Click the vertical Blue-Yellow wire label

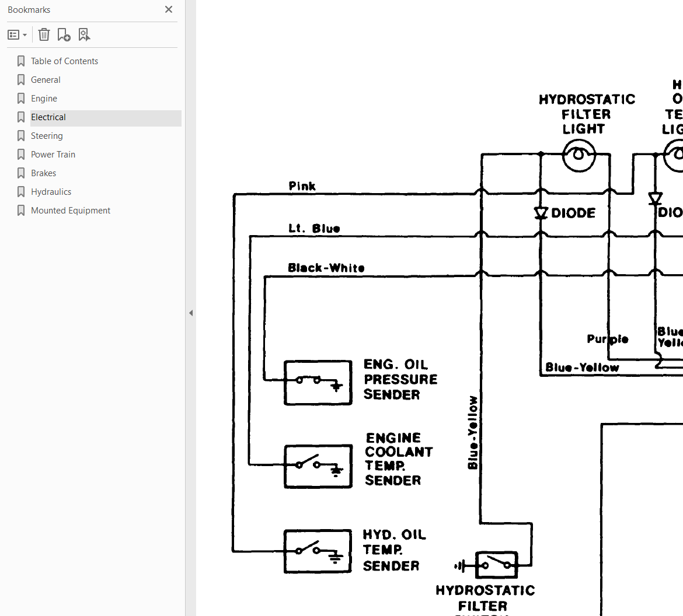(473, 432)
